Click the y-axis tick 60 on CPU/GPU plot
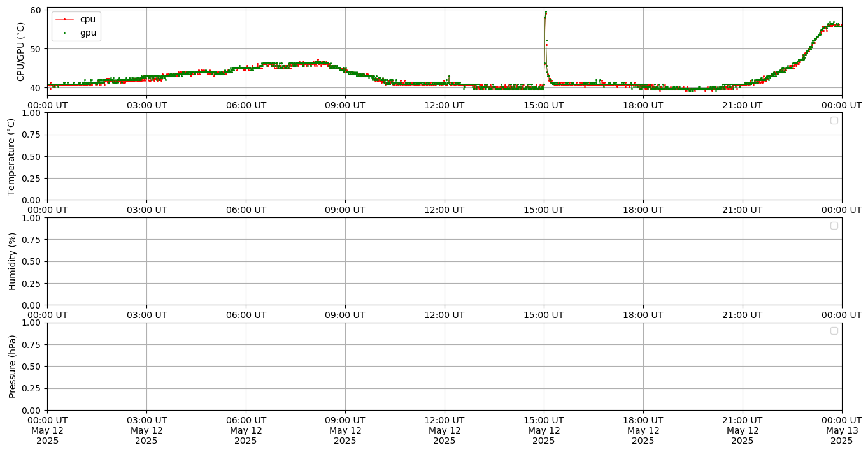 coord(35,10)
